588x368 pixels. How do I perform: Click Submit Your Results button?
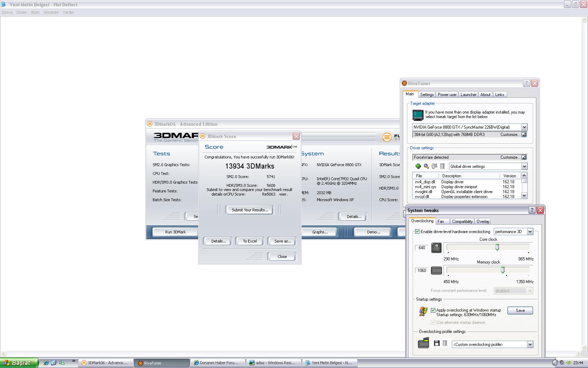tap(250, 210)
